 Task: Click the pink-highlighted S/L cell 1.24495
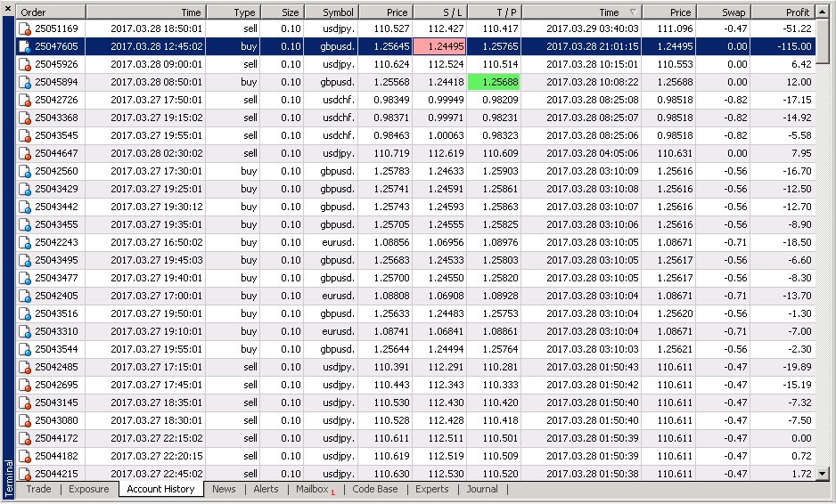click(x=440, y=46)
